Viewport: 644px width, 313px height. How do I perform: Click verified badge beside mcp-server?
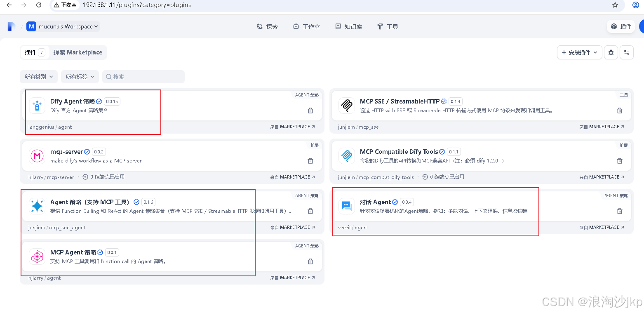pyautogui.click(x=87, y=152)
